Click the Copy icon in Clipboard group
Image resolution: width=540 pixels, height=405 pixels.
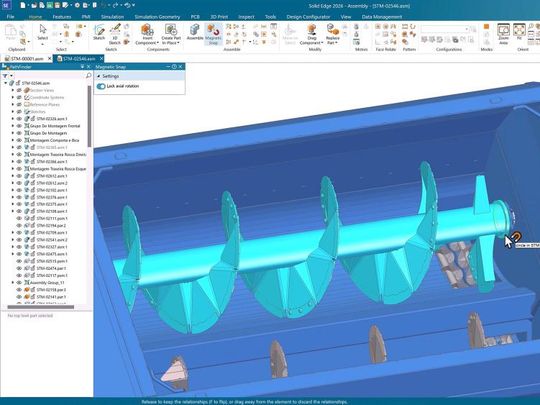pyautogui.click(x=23, y=33)
